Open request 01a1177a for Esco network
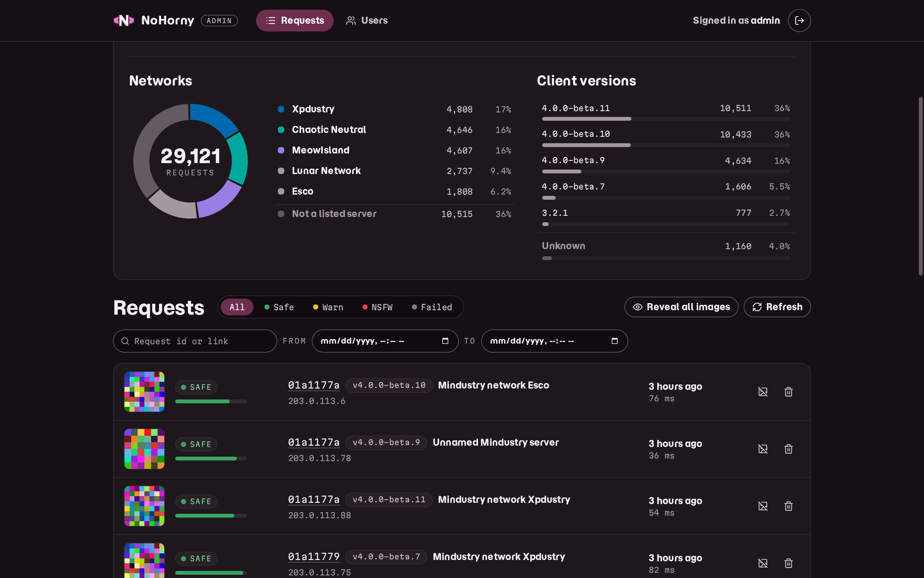 (314, 385)
